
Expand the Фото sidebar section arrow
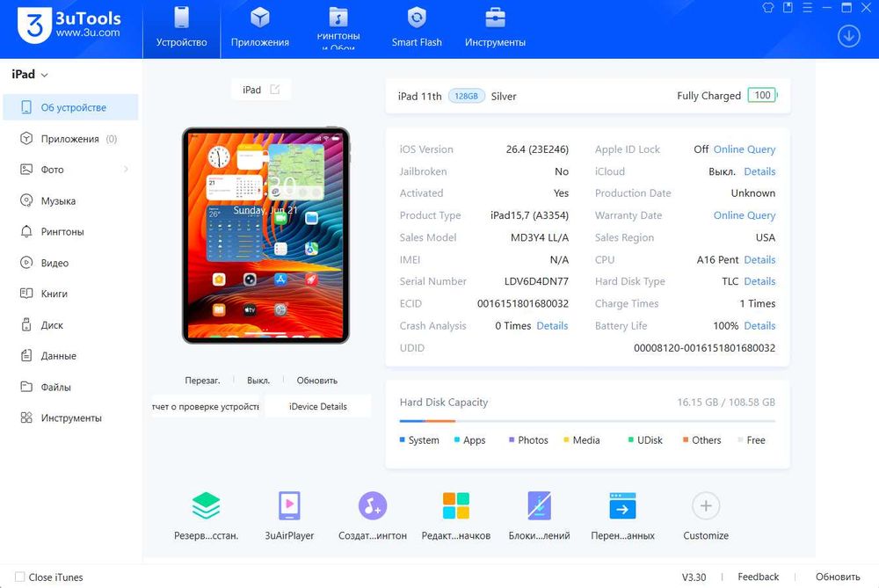tap(126, 170)
